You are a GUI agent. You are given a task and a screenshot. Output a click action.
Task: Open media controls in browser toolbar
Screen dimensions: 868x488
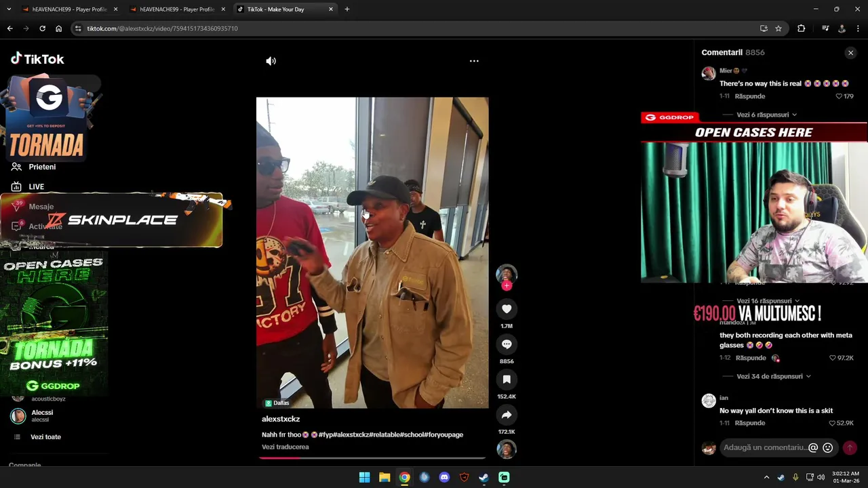(825, 28)
